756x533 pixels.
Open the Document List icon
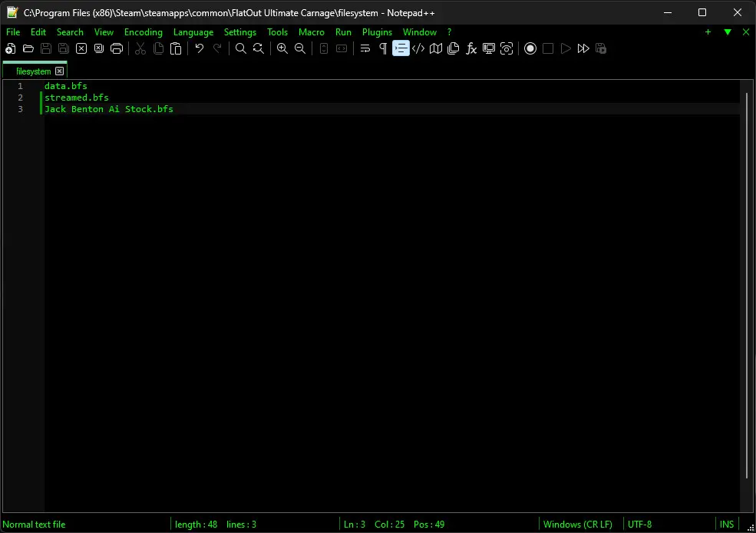453,48
